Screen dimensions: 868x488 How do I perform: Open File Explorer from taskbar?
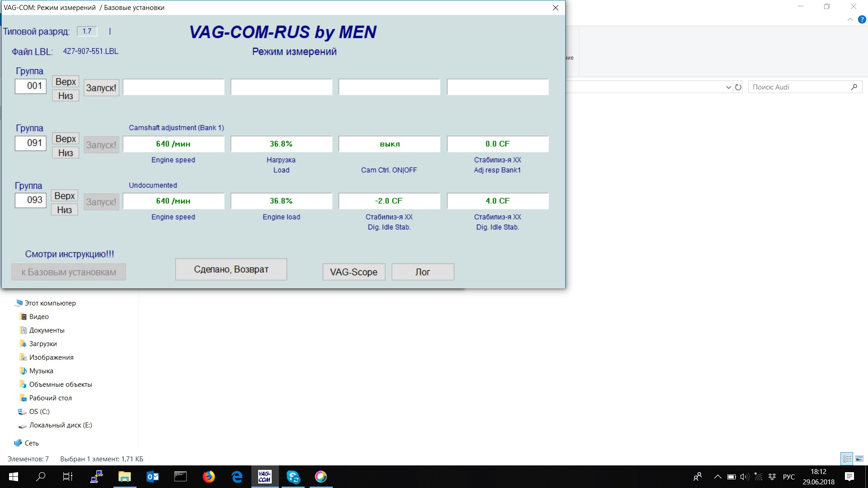click(x=124, y=477)
